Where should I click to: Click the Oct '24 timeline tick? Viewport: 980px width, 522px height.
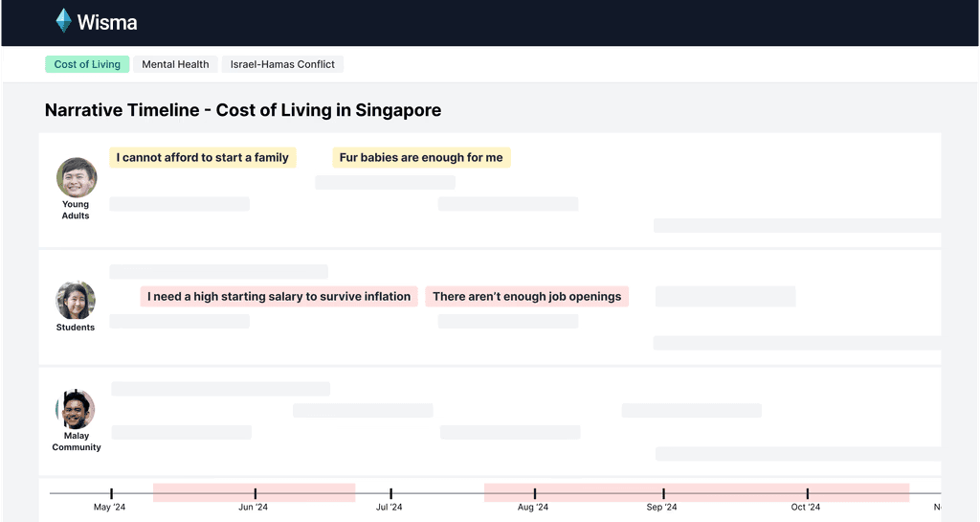click(x=807, y=494)
